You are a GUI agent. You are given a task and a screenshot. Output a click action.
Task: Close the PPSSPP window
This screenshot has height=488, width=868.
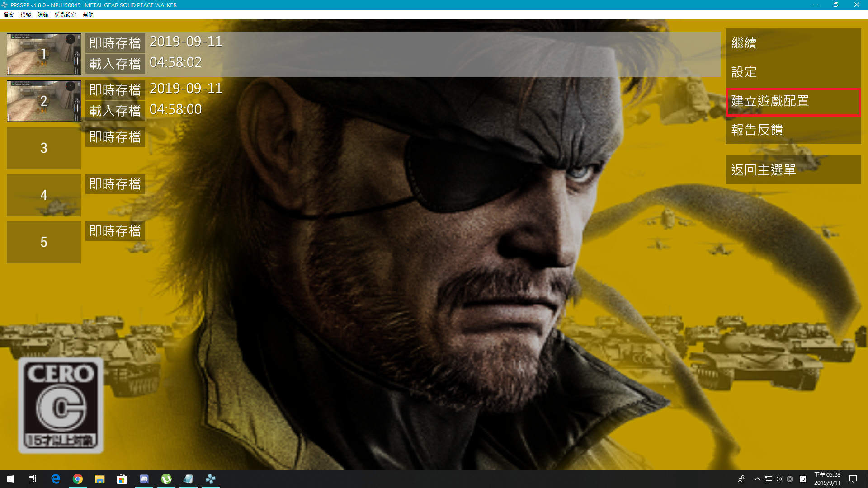pos(857,5)
